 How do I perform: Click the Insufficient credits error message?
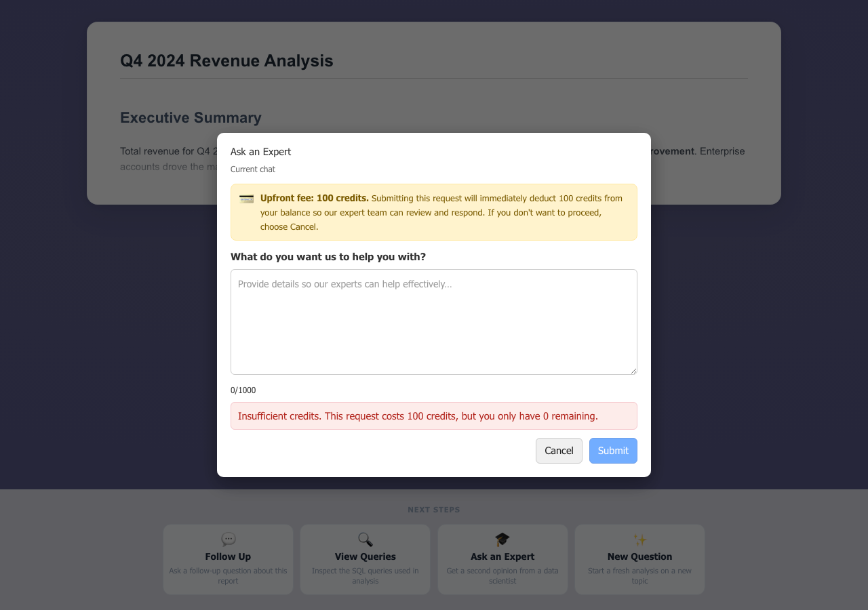point(418,416)
